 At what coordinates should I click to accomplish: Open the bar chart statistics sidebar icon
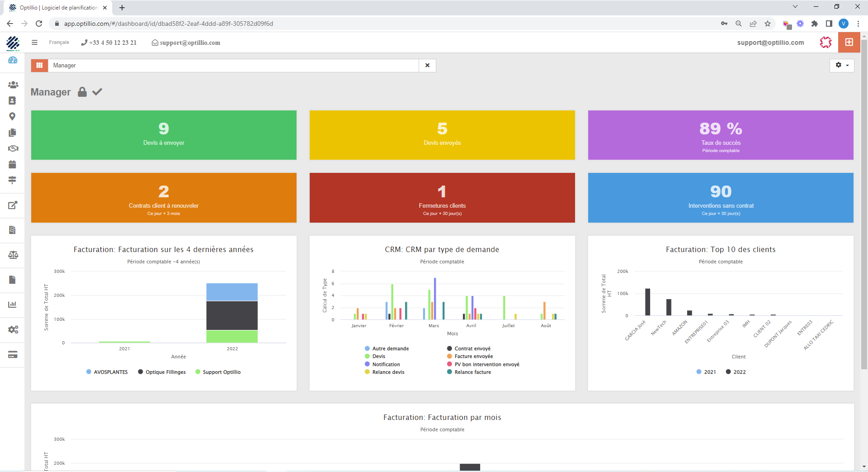click(12, 304)
